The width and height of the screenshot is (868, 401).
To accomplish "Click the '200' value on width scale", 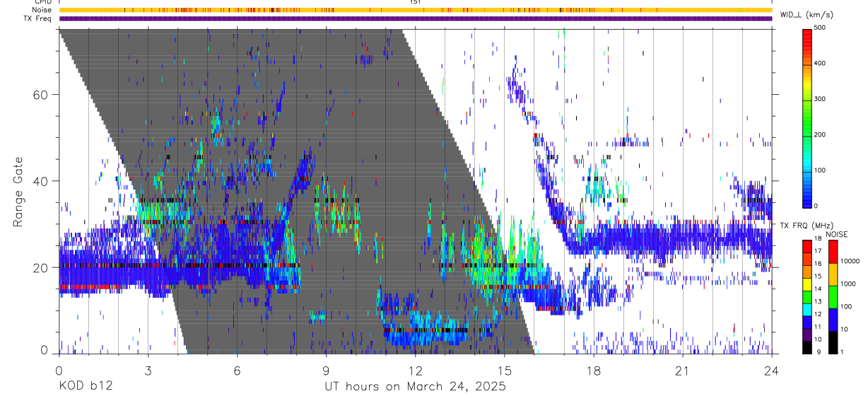I will point(819,134).
